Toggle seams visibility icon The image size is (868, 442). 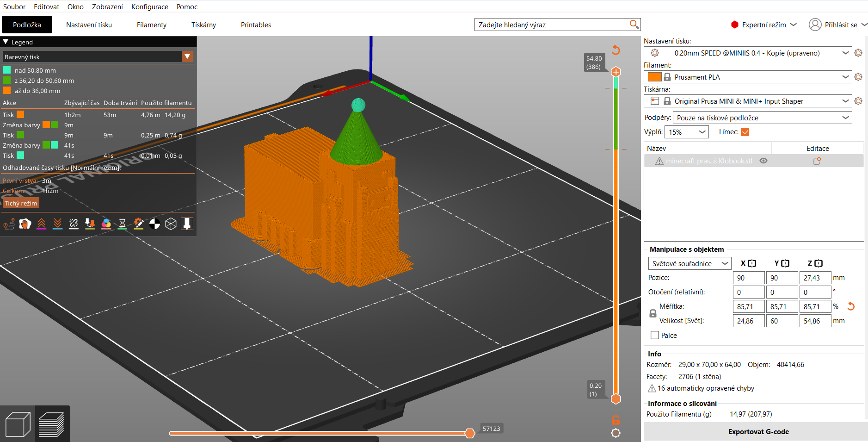(x=74, y=224)
